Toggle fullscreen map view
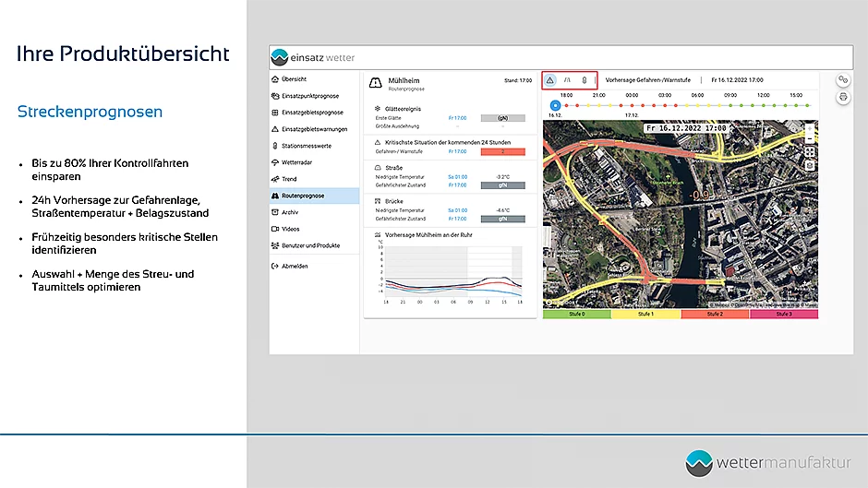The image size is (868, 488). pos(809,152)
